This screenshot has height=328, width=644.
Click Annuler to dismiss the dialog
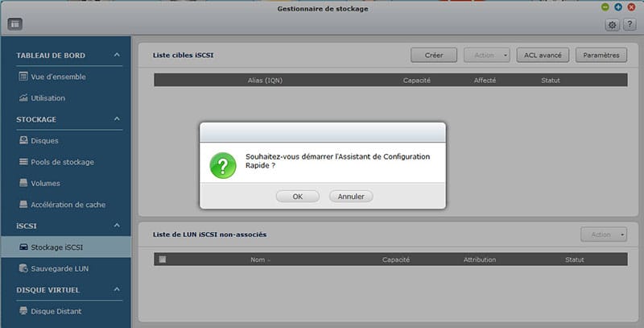351,196
